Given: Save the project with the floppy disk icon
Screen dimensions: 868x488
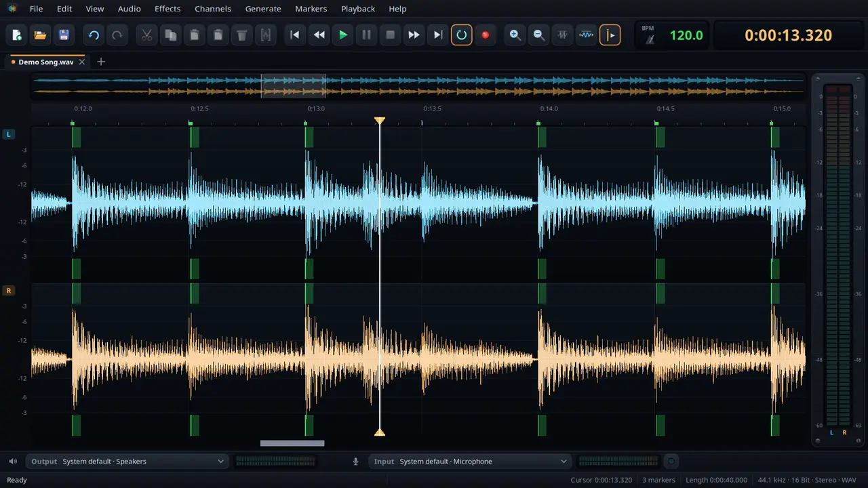Looking at the screenshot, I should (64, 35).
